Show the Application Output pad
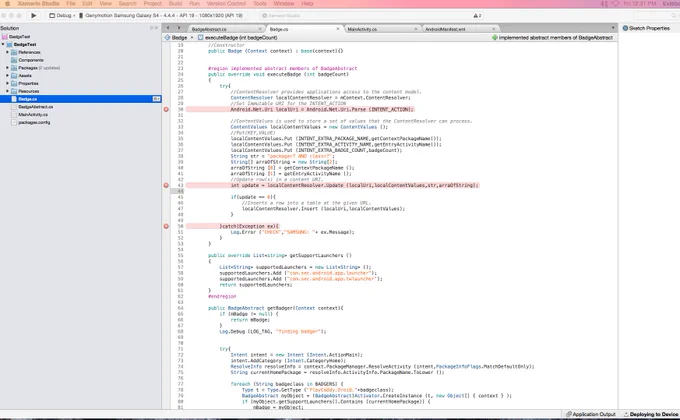This screenshot has width=680, height=420. [591, 414]
